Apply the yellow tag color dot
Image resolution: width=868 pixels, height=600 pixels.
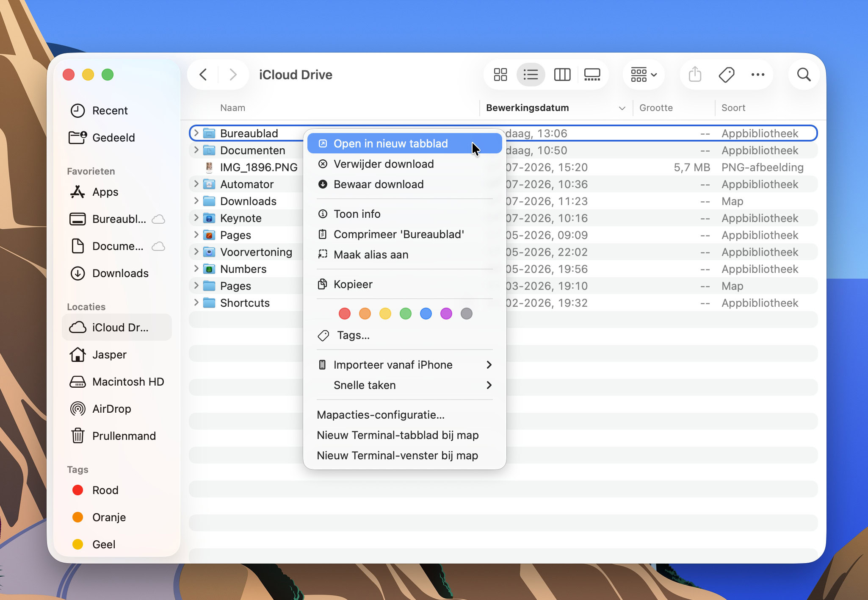pyautogui.click(x=385, y=314)
